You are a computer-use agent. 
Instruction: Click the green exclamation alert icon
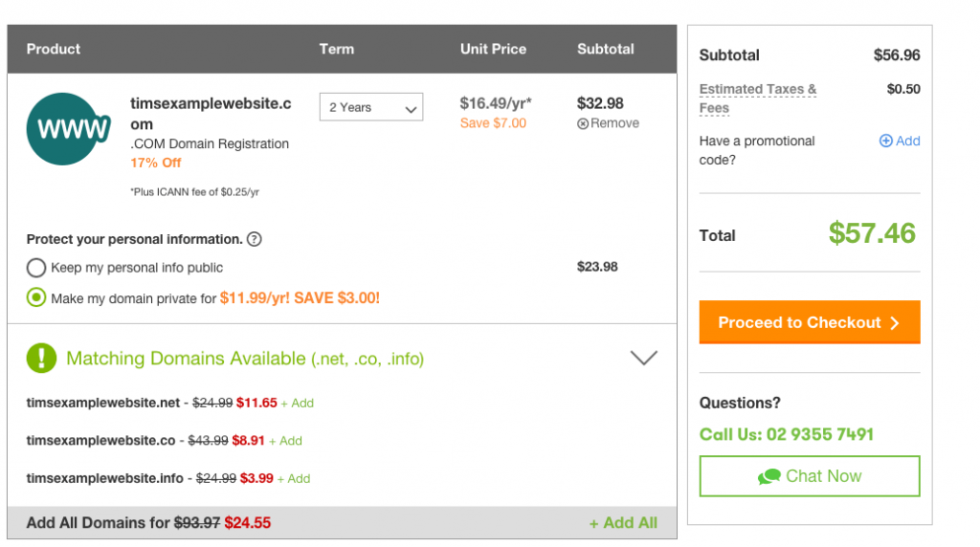pos(41,358)
